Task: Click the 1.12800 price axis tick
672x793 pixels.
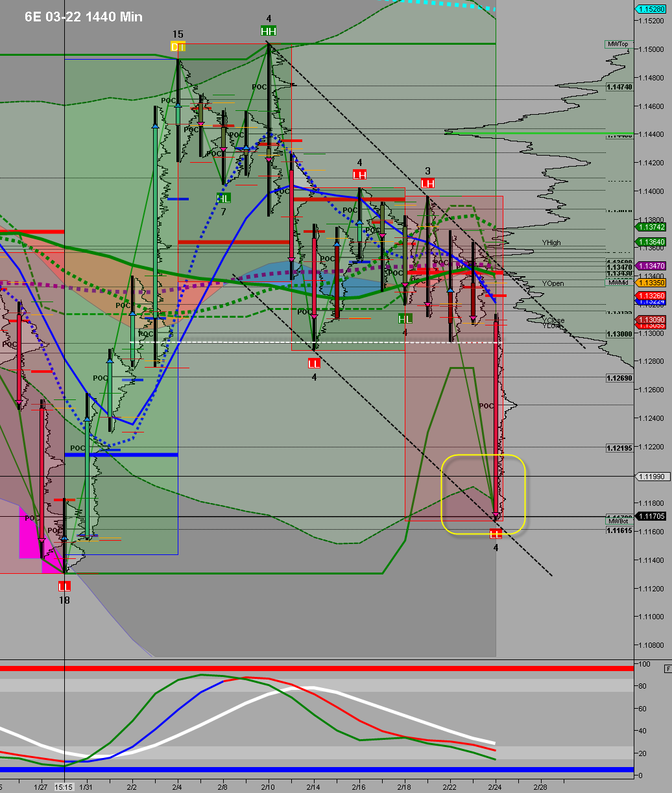Action: [x=651, y=361]
